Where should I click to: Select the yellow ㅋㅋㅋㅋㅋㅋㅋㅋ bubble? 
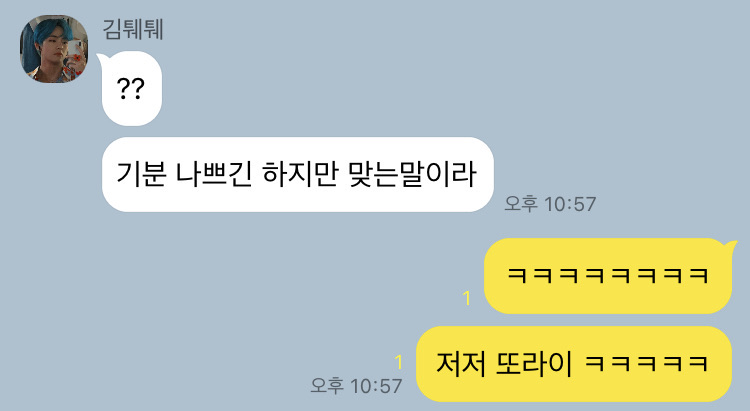coord(608,276)
